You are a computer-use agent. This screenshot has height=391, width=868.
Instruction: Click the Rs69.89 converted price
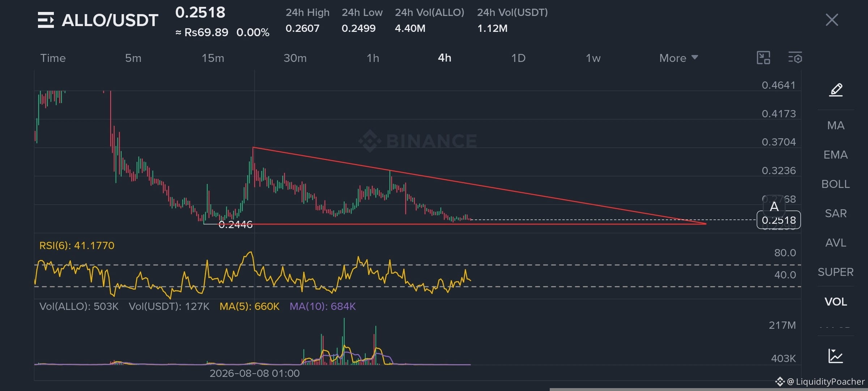click(206, 33)
